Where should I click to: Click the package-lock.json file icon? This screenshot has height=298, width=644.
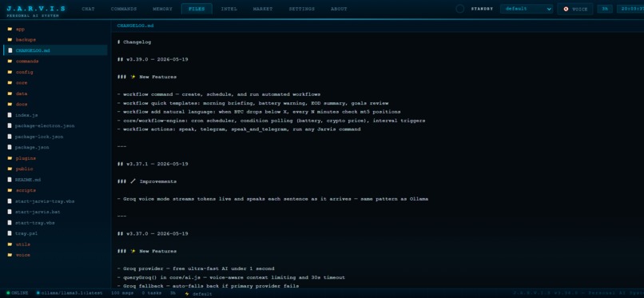[10, 137]
